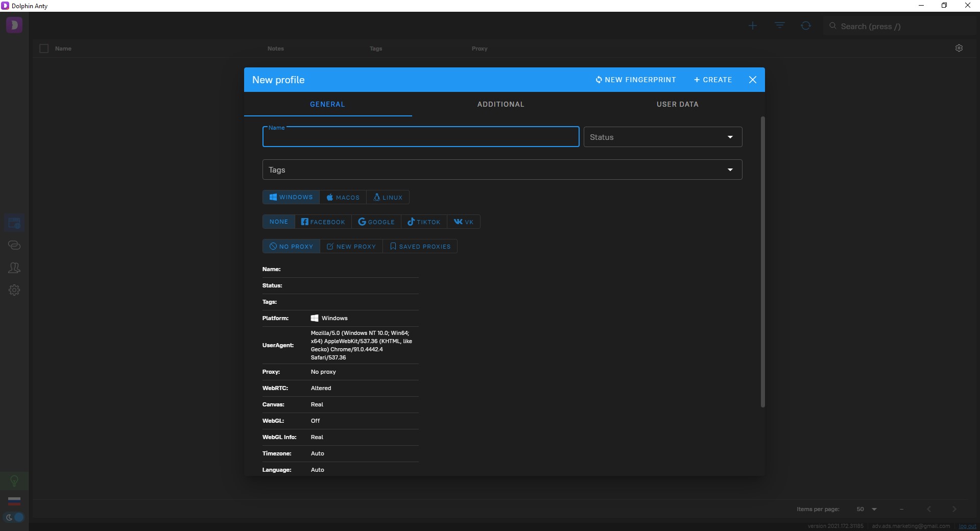The width and height of the screenshot is (980, 531).
Task: Click the account email in status bar
Action: pyautogui.click(x=911, y=526)
